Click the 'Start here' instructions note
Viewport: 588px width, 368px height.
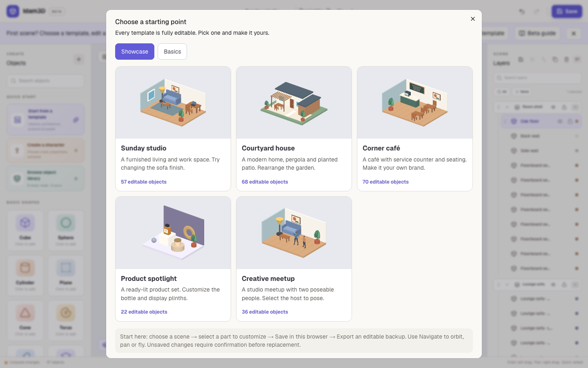click(294, 341)
